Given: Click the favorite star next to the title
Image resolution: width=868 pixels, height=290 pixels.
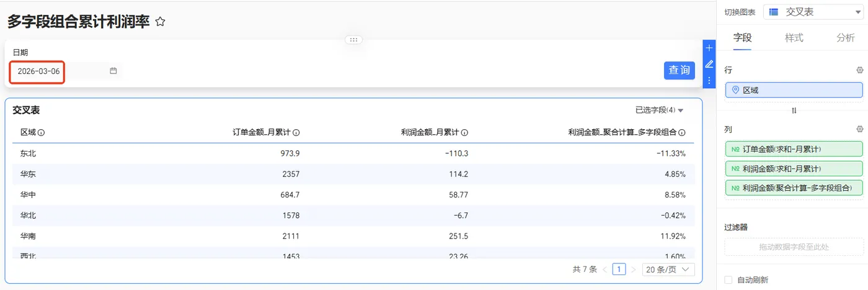Looking at the screenshot, I should point(160,22).
